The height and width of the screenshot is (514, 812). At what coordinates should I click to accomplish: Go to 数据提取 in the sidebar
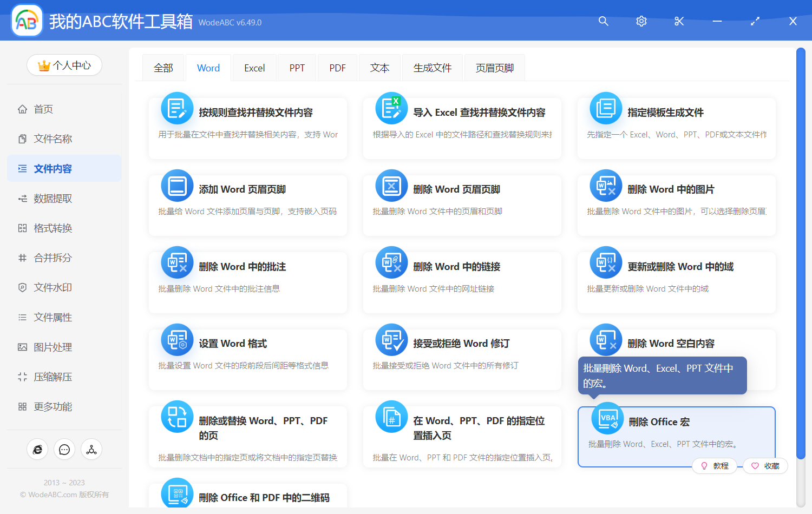[53, 199]
